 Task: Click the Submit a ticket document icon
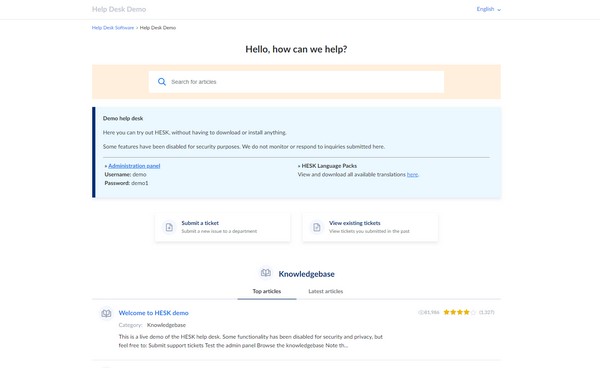click(169, 227)
